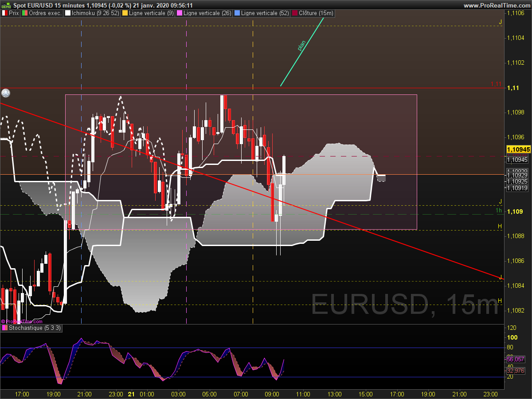Image resolution: width=532 pixels, height=399 pixels.
Task: Click the 01:00 time axis label
Action: [x=147, y=394]
